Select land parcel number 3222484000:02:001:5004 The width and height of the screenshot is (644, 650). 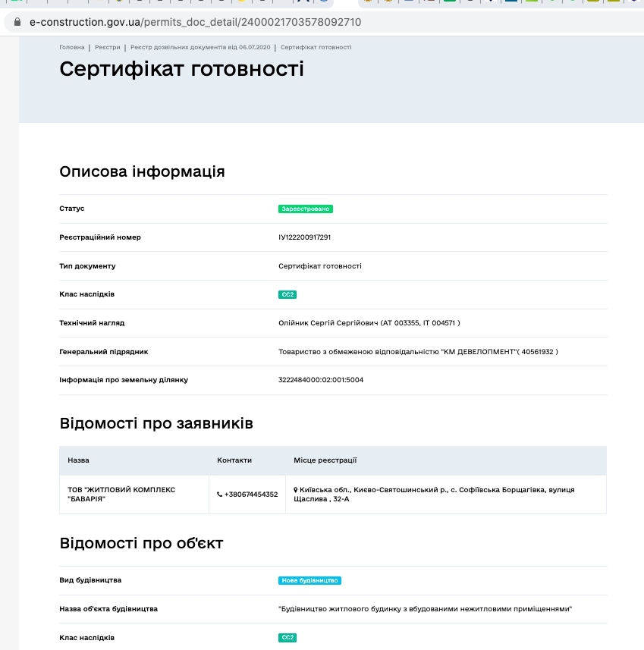(x=321, y=380)
